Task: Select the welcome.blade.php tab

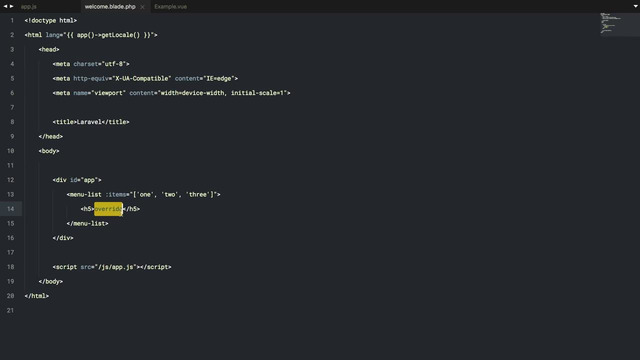Action: click(110, 7)
